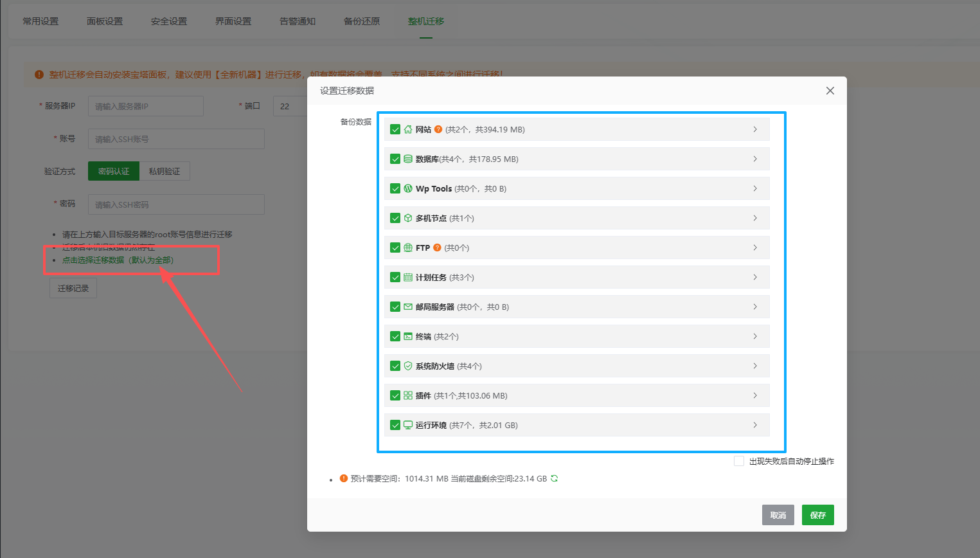Screen dimensions: 980x558
Task: Enable 出现失败后自动停止操作 checkbox
Action: [x=739, y=461]
